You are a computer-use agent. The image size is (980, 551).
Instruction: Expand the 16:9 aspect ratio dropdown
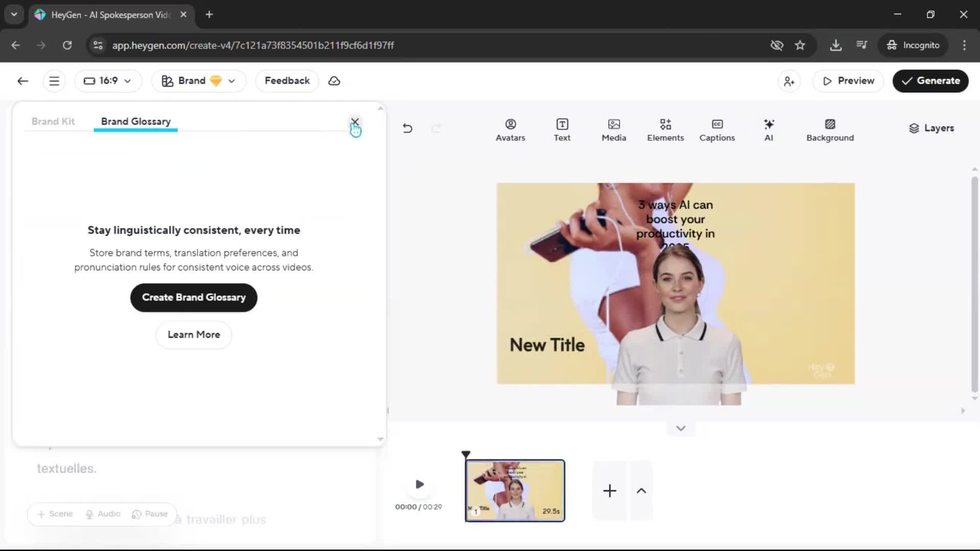108,81
